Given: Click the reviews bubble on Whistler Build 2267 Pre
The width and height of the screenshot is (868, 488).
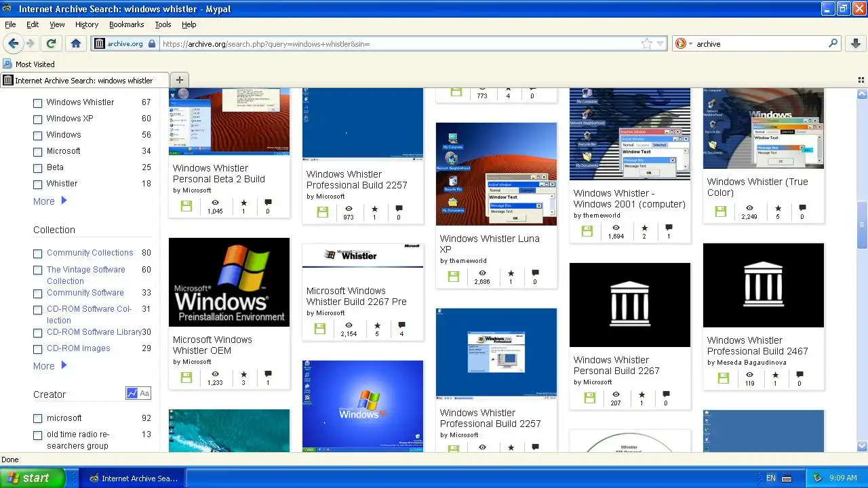Looking at the screenshot, I should [401, 325].
